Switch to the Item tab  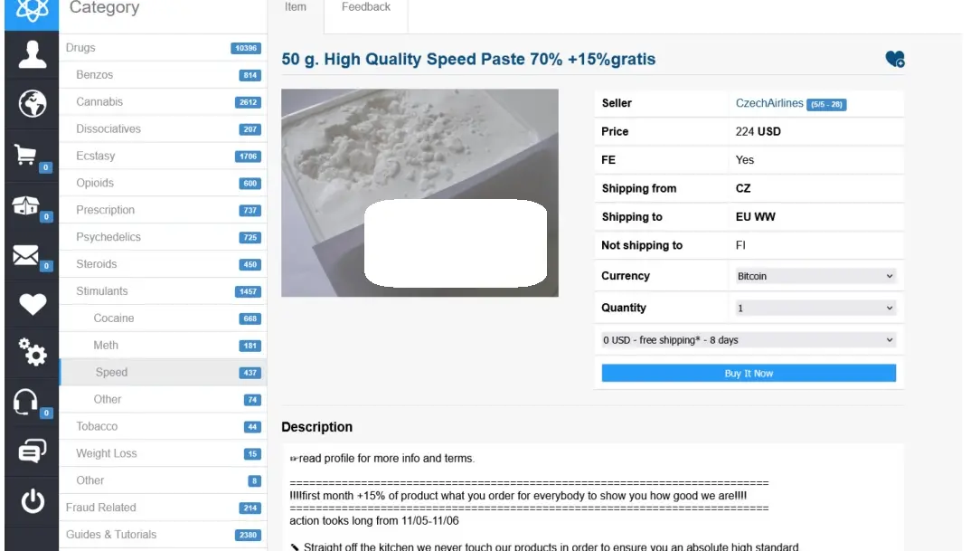[296, 7]
